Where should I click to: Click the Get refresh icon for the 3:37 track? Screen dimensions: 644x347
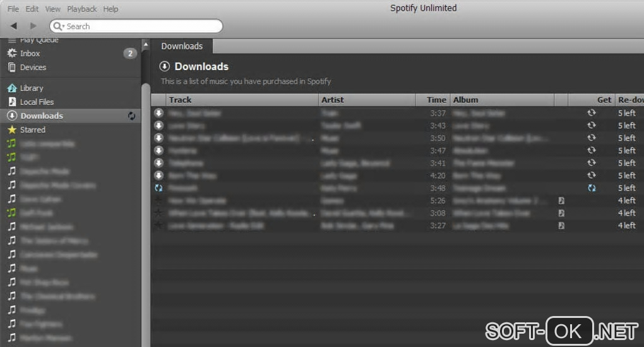tap(592, 113)
